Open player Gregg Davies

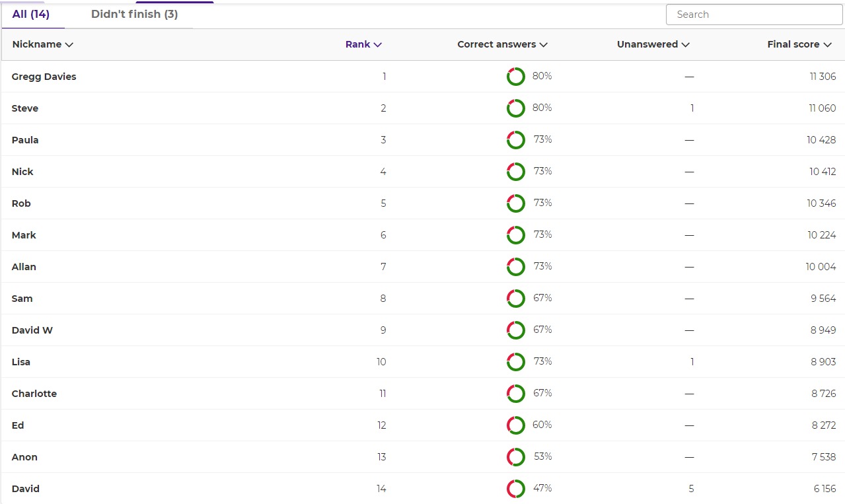44,77
